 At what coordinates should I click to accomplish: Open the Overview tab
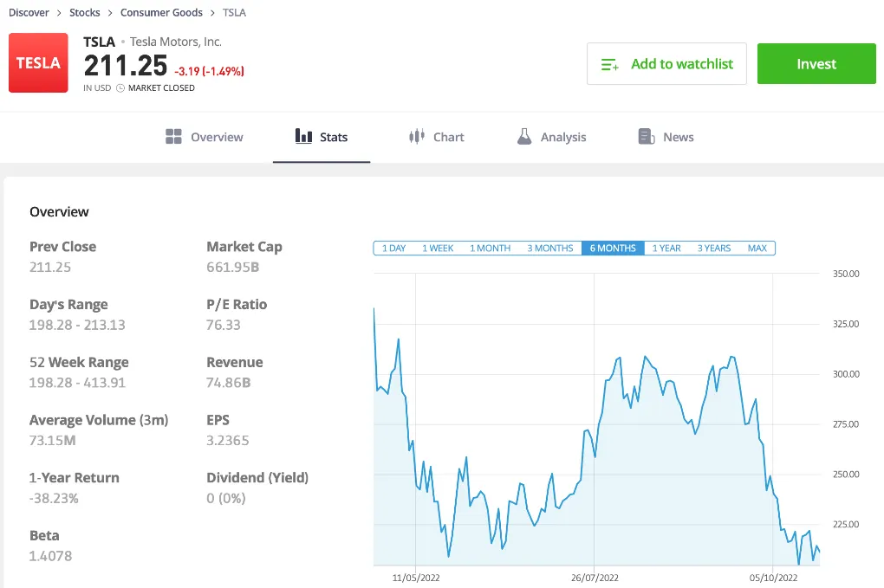coord(204,137)
